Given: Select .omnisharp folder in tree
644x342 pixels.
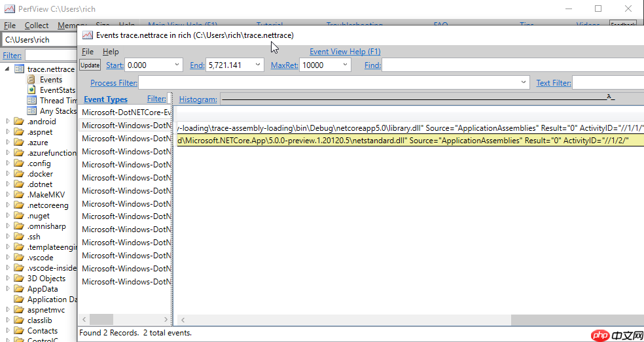Looking at the screenshot, I should pos(46,226).
